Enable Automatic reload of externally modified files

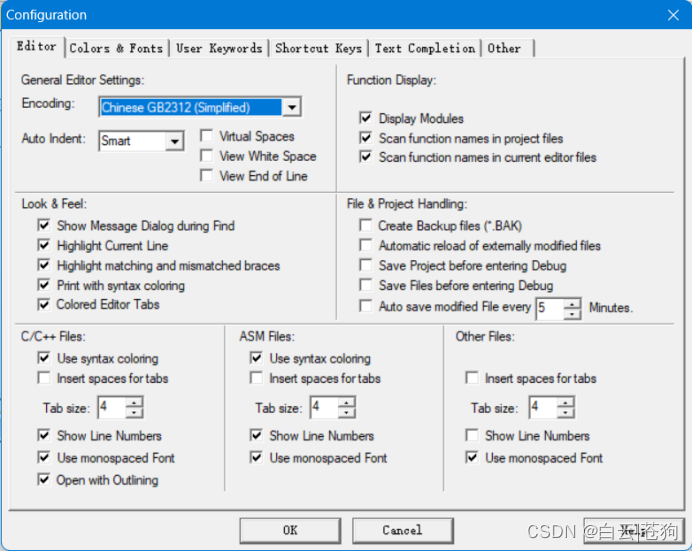pyautogui.click(x=366, y=245)
